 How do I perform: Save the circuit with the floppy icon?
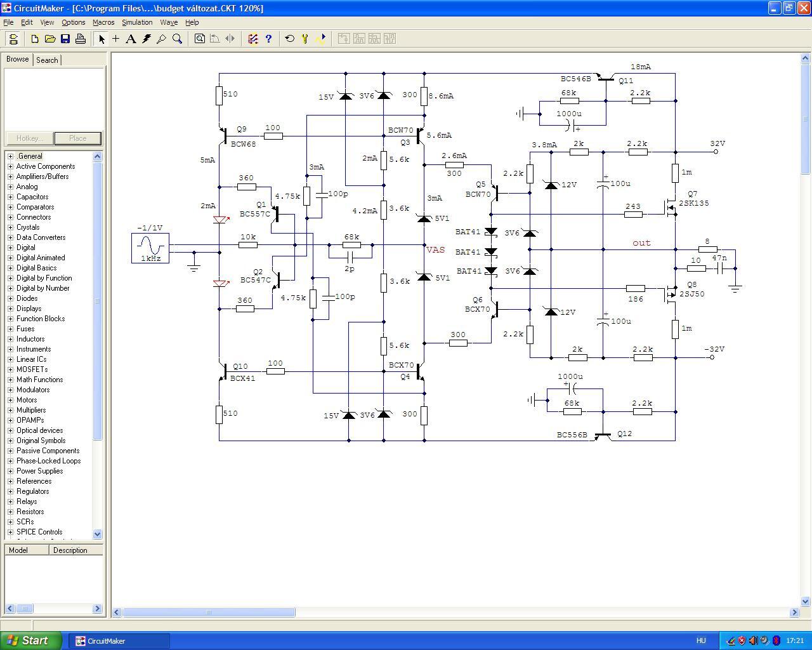tap(65, 39)
